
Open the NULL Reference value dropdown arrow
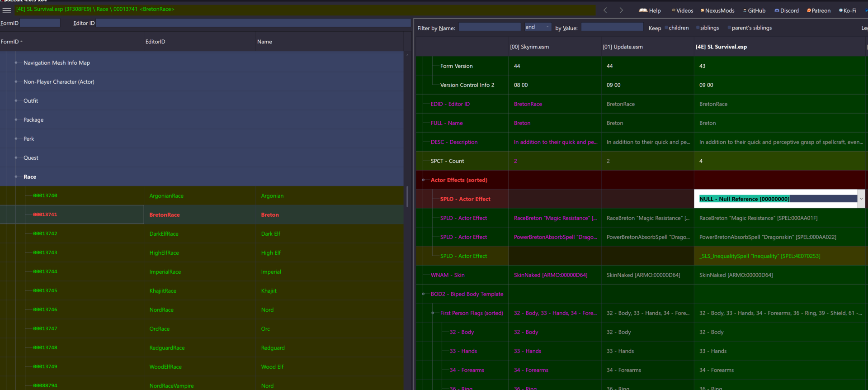coord(861,199)
